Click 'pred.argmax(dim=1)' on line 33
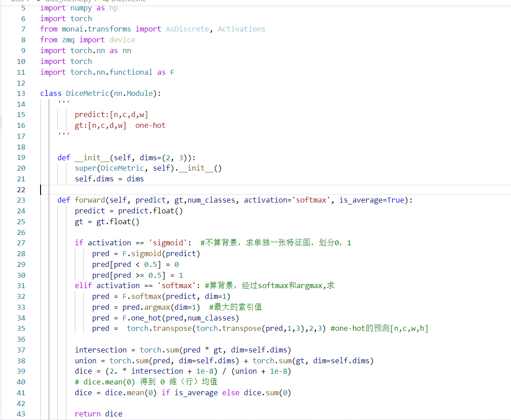This screenshot has width=511, height=420. pyautogui.click(x=161, y=307)
